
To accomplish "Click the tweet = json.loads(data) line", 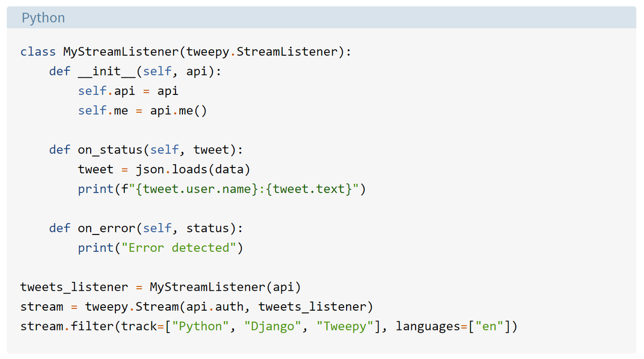I will coord(164,170).
